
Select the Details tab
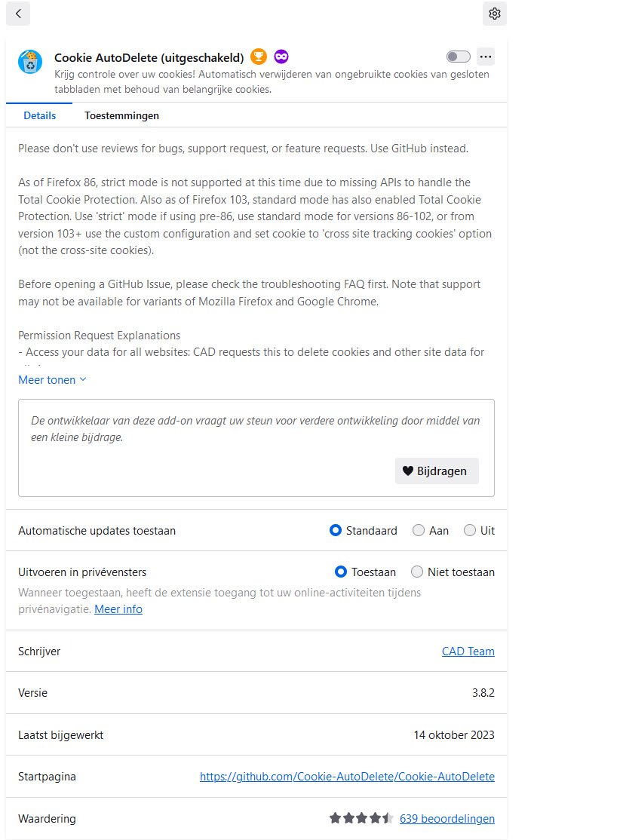(x=40, y=115)
